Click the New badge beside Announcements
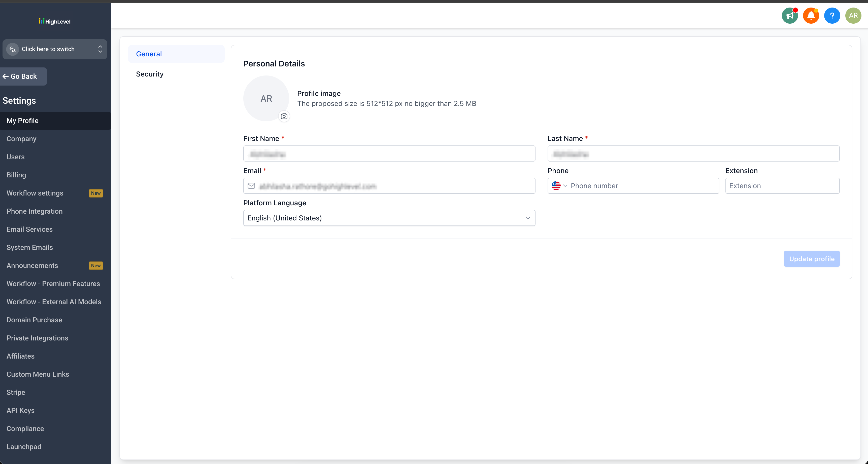The height and width of the screenshot is (464, 868). click(x=96, y=266)
